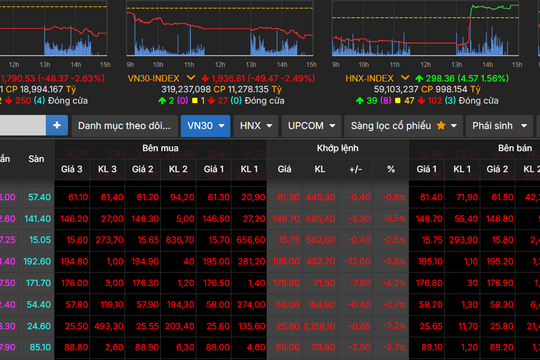Click HNX advancers count 39
The height and width of the screenshot is (360, 540).
[372, 101]
